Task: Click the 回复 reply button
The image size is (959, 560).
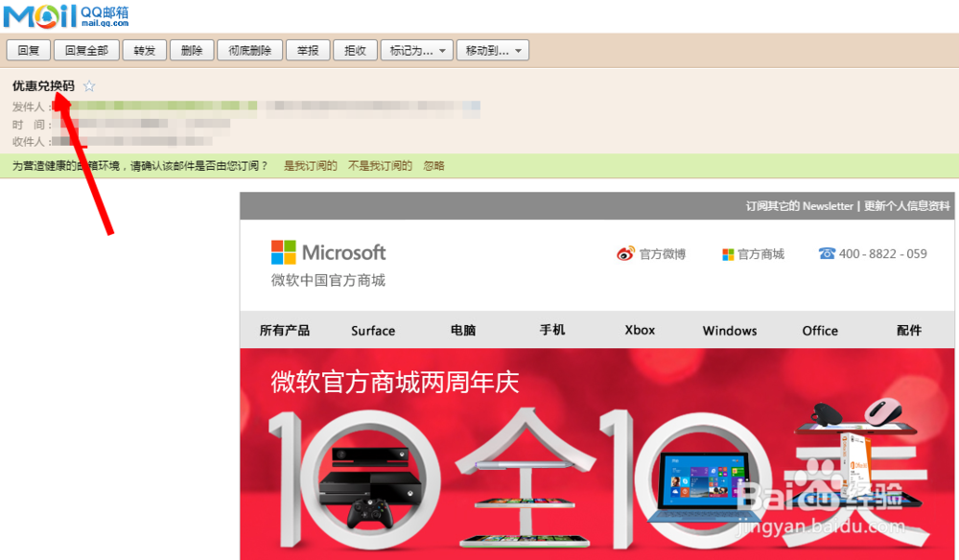Action: pyautogui.click(x=28, y=50)
